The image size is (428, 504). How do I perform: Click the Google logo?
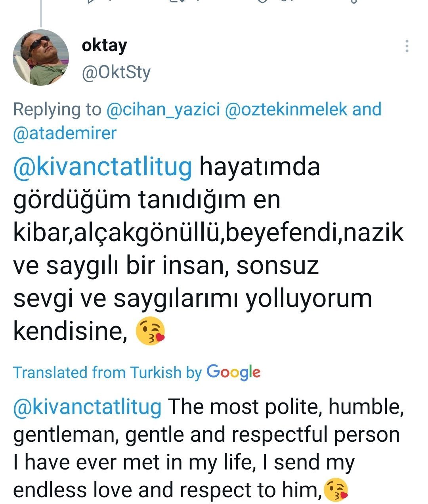pyautogui.click(x=233, y=372)
